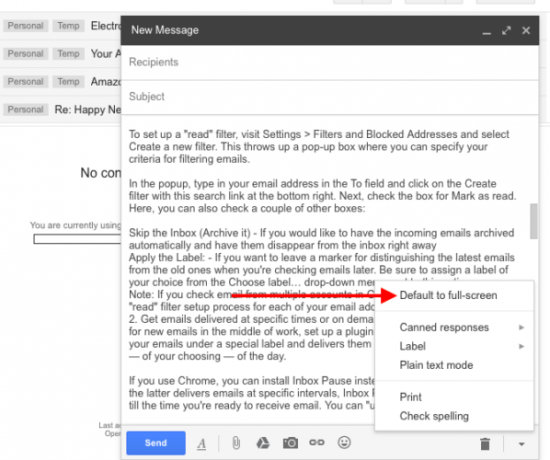The image size is (550, 460).
Task: Toggle full-screen compose arrow icon
Action: click(x=506, y=31)
